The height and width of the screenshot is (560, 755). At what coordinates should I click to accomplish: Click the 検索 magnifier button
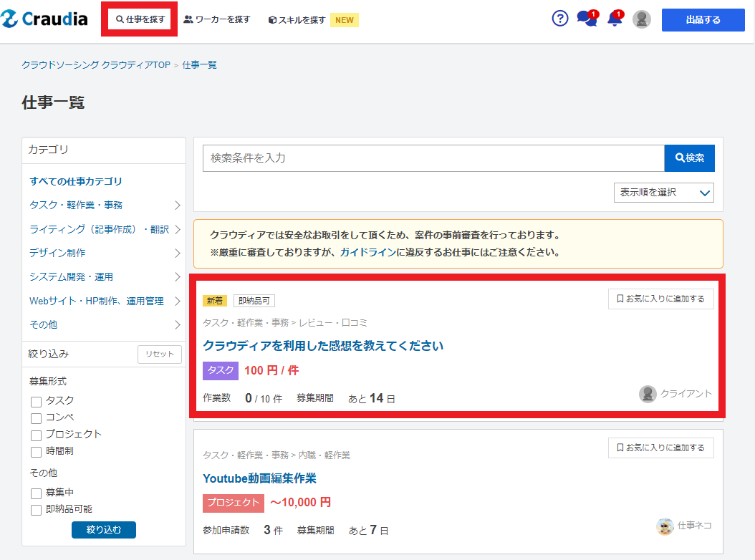point(689,158)
